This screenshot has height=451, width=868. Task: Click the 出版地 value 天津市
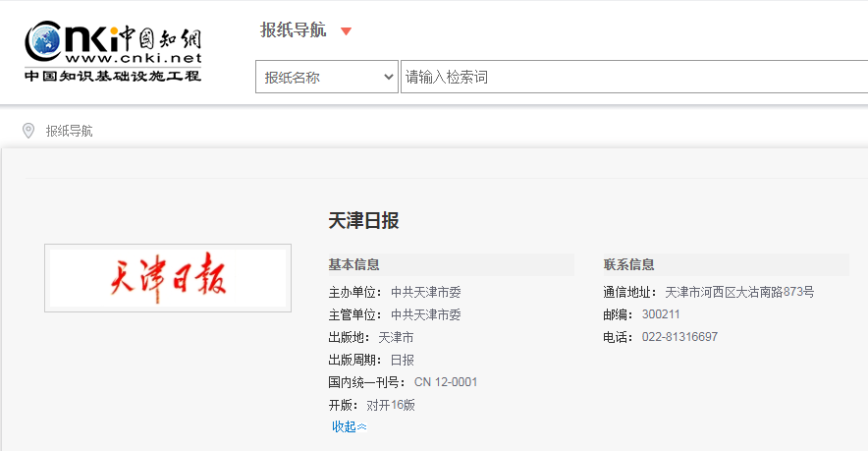(396, 337)
